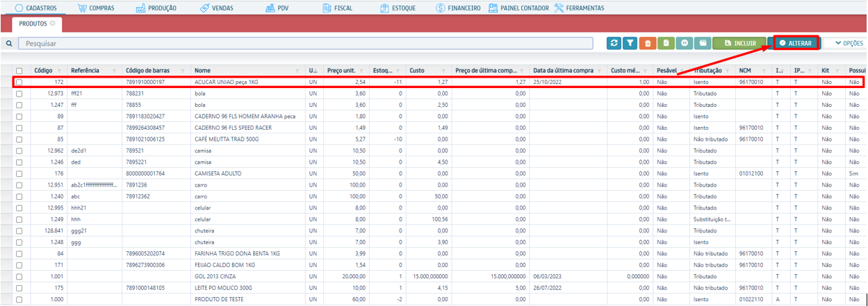Open the Vendas menu
The width and height of the screenshot is (868, 306).
tap(217, 8)
